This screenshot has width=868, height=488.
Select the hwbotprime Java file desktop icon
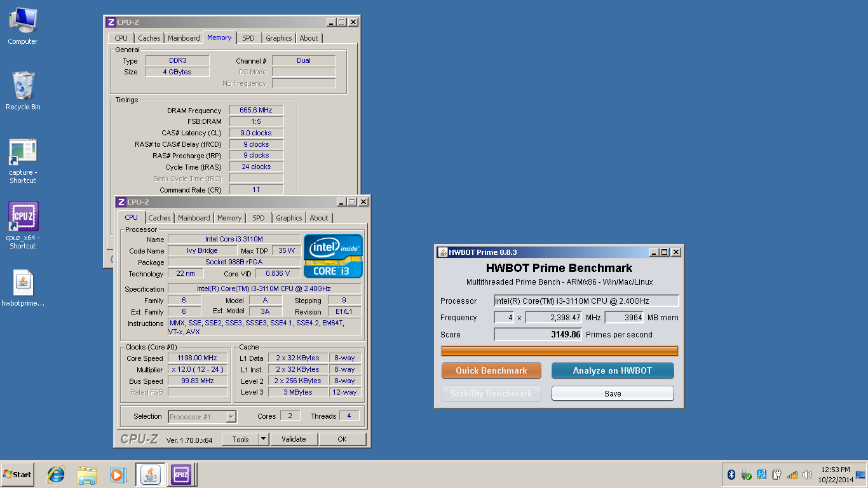click(23, 288)
